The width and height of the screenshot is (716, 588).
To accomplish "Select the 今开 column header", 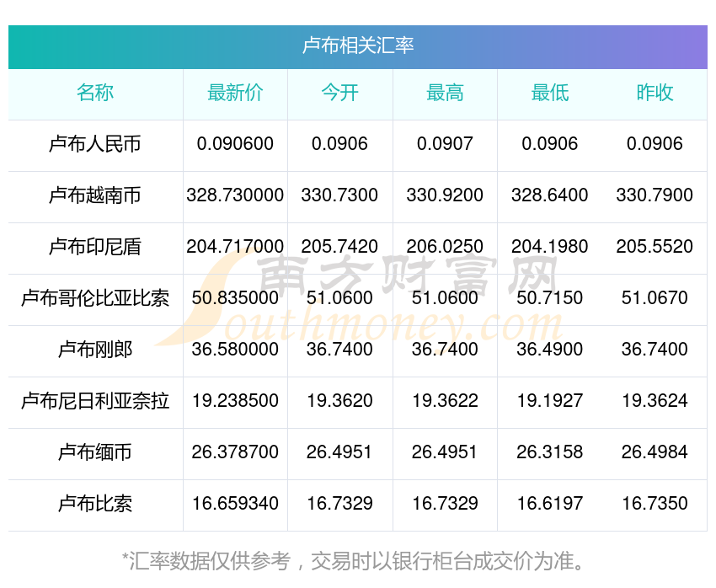I will click(339, 93).
